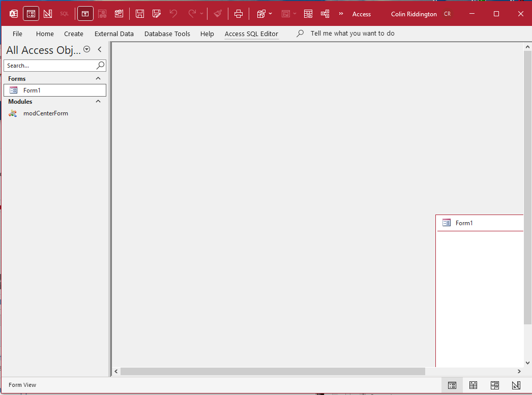The image size is (532, 395).
Task: Select Form1 in the navigation pane
Action: (32, 90)
